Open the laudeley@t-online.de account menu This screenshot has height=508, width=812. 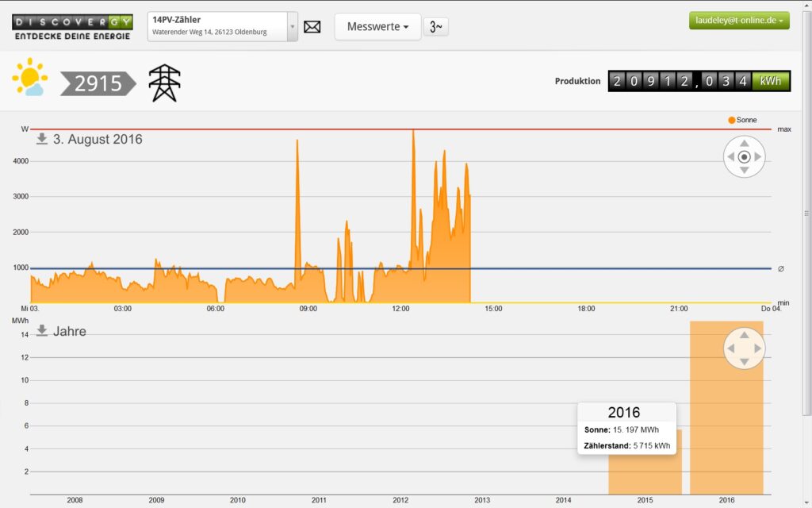738,21
